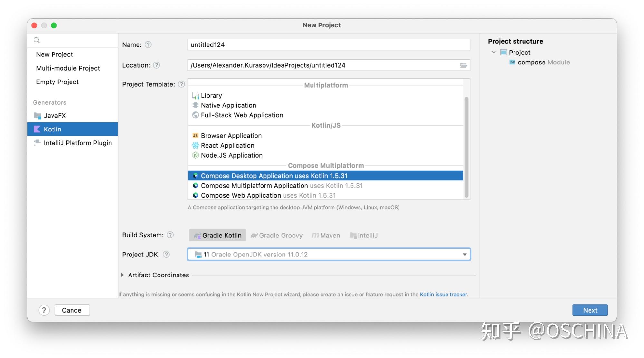Click the search magnifier in the sidebar
The image size is (644, 358).
[36, 40]
